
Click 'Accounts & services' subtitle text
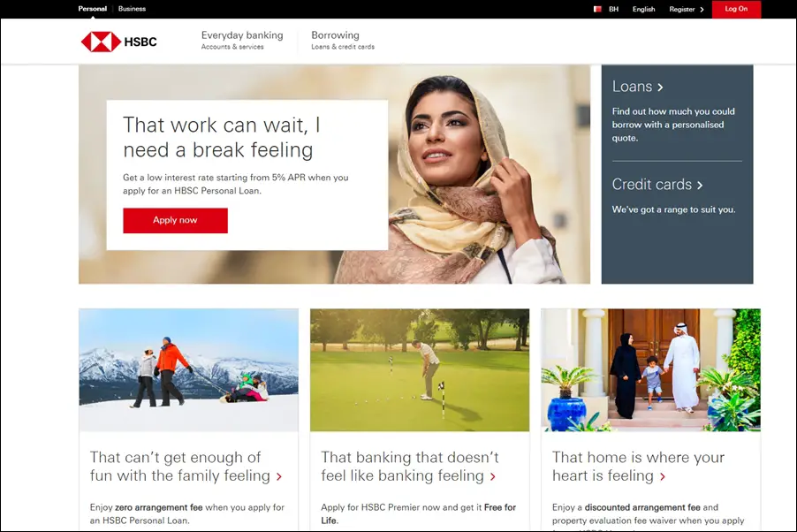(x=232, y=47)
